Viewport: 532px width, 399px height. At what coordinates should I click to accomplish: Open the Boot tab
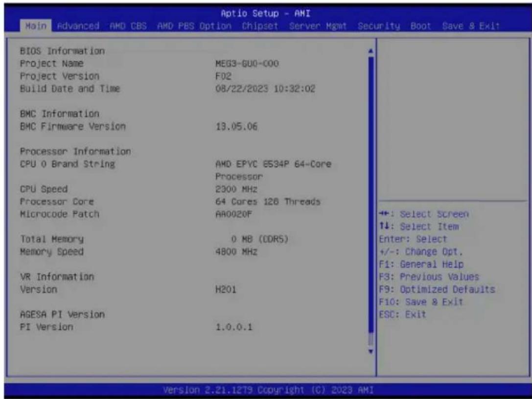coord(421,26)
